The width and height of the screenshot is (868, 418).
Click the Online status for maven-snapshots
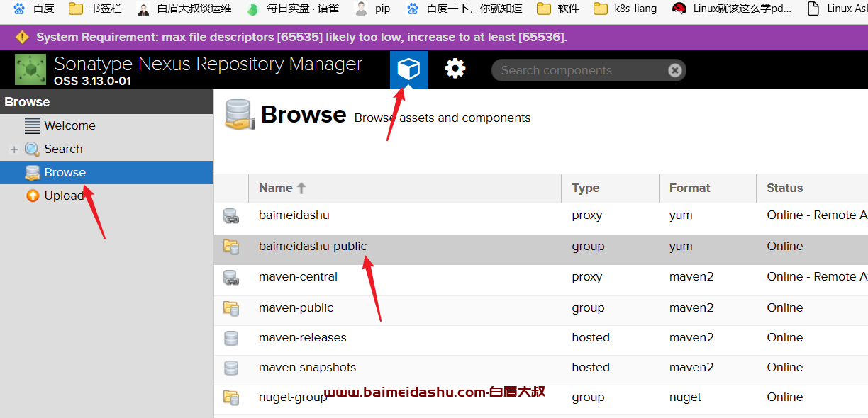coord(785,367)
